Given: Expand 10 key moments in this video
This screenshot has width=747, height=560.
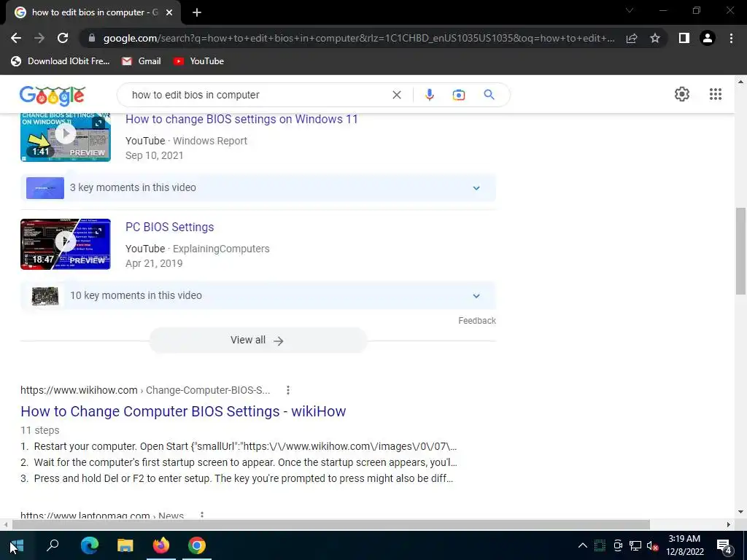Looking at the screenshot, I should point(258,296).
